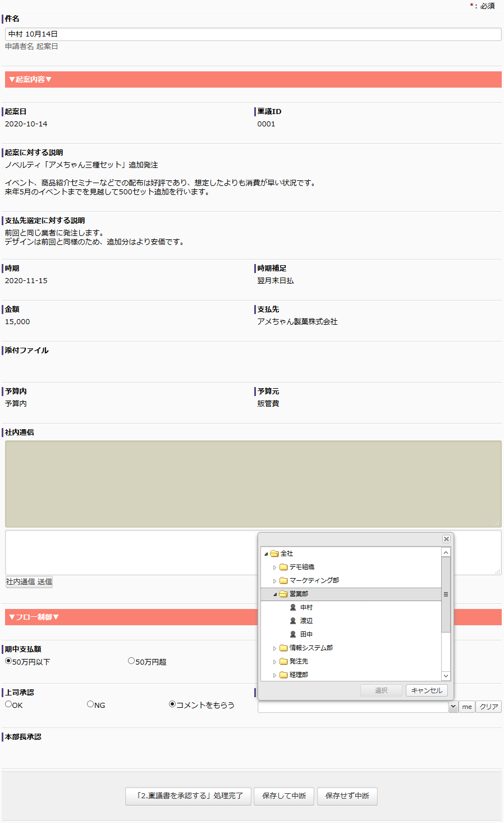Viewport: 504px width, 823px height.
Task: Select user 田中 in the tree
Action: [x=306, y=634]
